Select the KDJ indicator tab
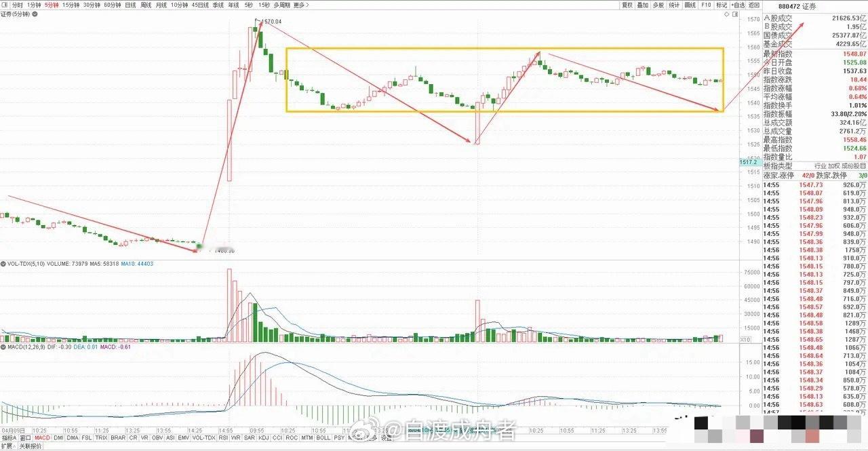 click(x=264, y=438)
